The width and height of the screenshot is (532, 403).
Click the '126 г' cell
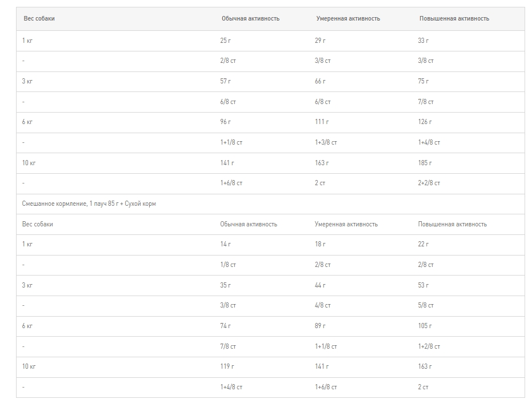coord(425,122)
